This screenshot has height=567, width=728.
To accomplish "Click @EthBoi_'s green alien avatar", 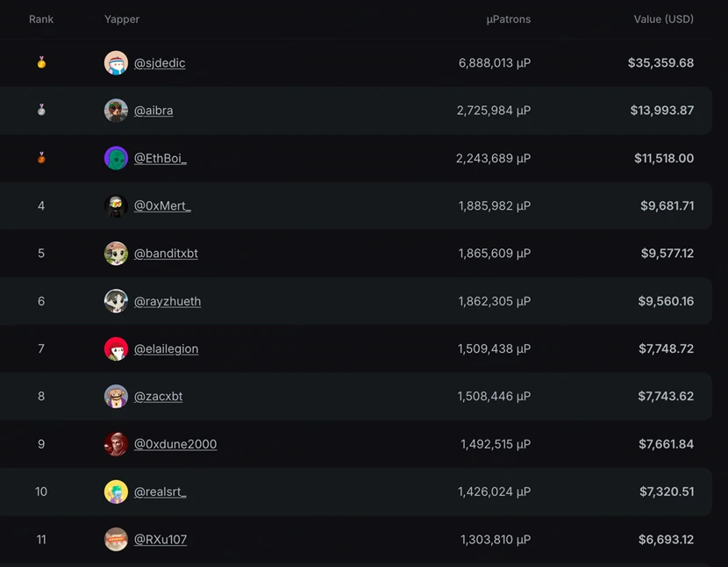I will coord(116,158).
